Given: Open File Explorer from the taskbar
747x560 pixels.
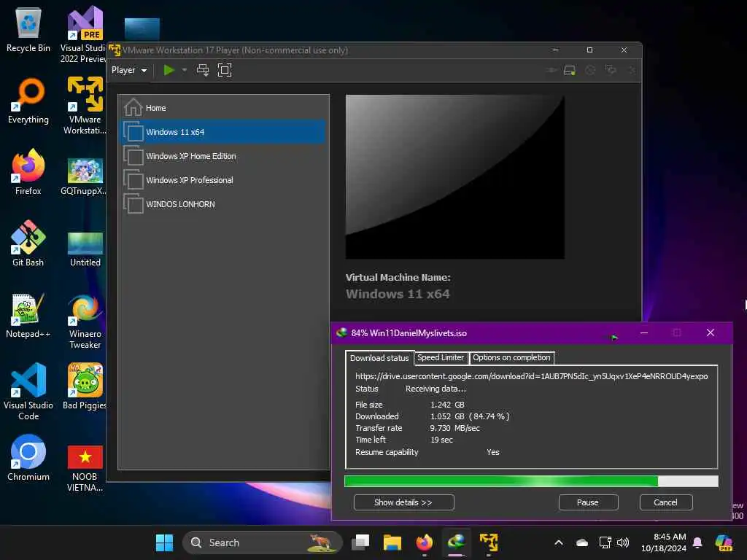Looking at the screenshot, I should coord(392,542).
